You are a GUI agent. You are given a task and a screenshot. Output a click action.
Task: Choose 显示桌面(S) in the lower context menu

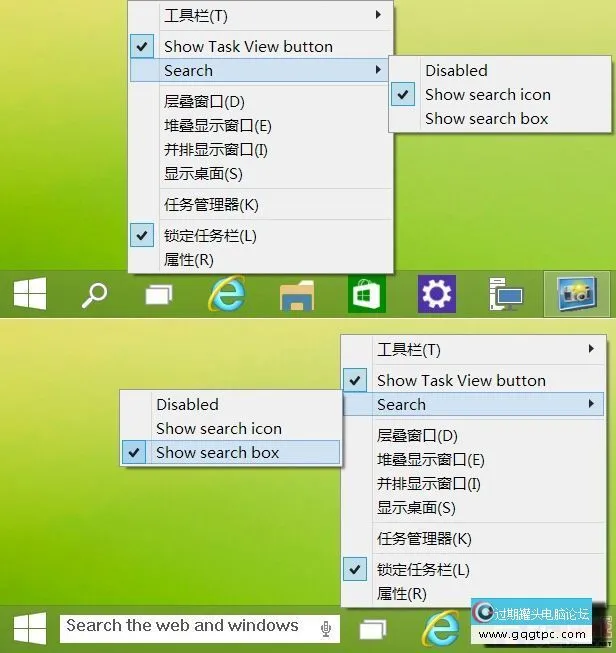click(416, 508)
